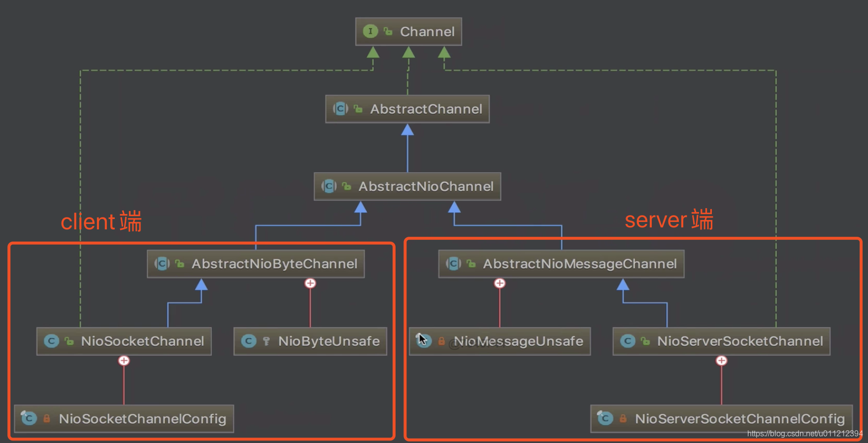Click the abstract class icon on AbstractNioByteChannel
Viewport: 868px width, 443px height.
point(162,264)
